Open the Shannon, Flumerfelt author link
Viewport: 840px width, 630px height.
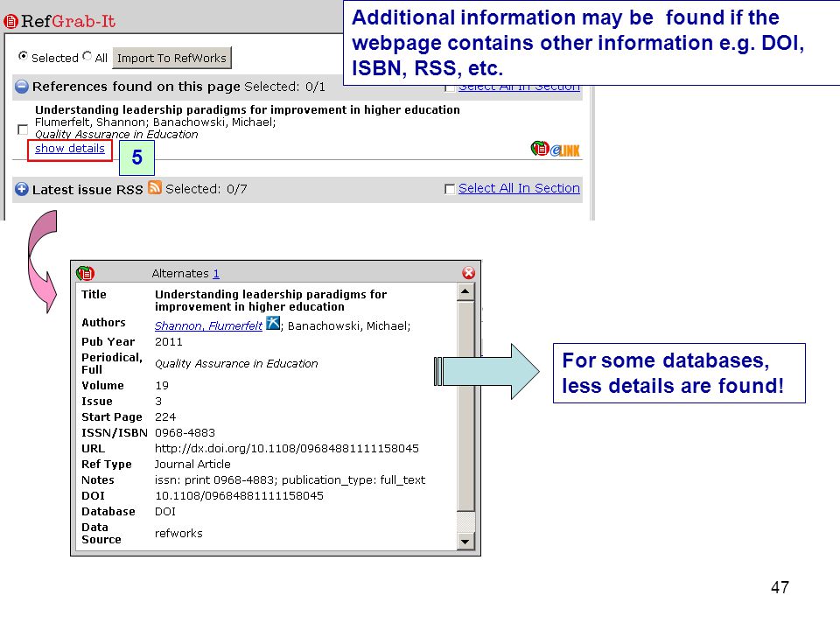(208, 325)
